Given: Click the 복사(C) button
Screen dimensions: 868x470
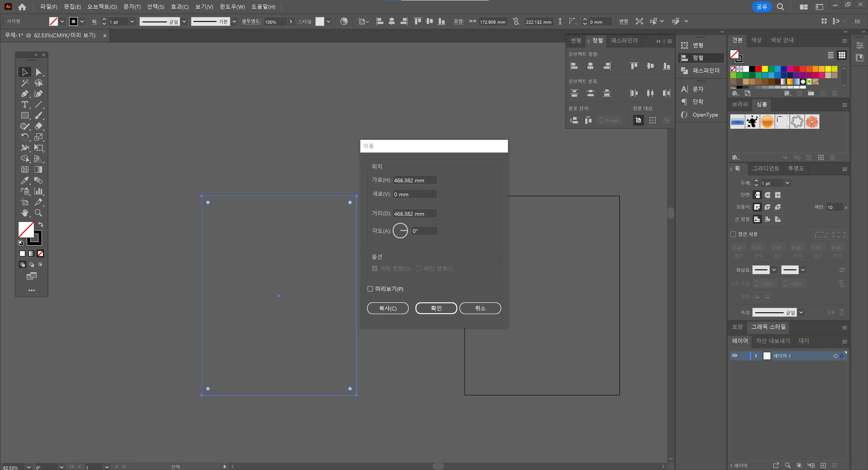Looking at the screenshot, I should click(x=387, y=308).
